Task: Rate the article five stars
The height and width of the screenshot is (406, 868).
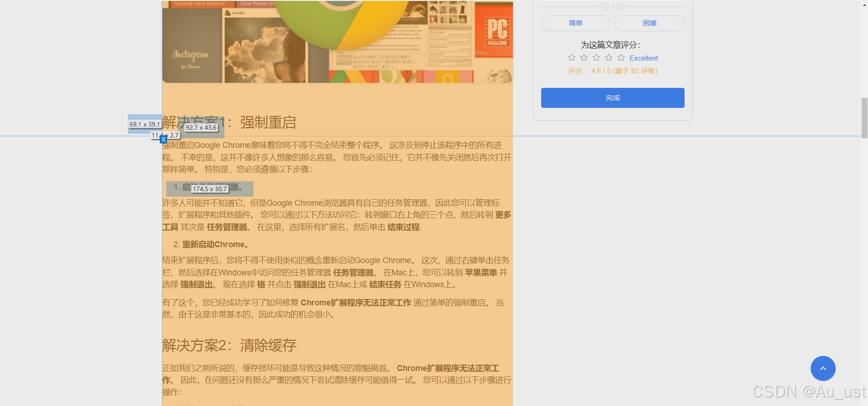Action: tap(621, 57)
